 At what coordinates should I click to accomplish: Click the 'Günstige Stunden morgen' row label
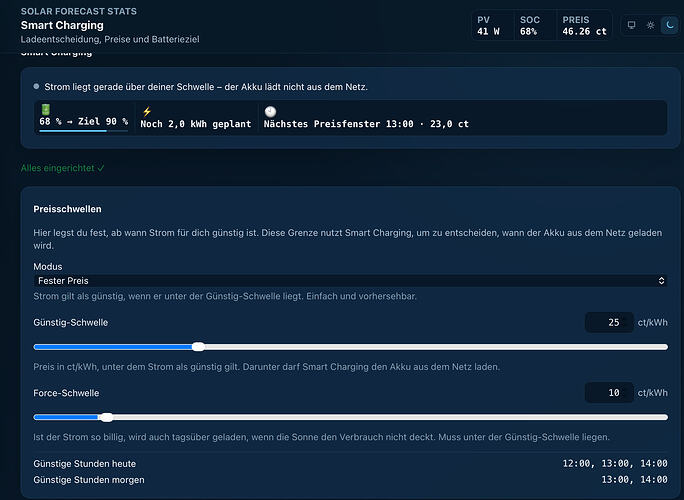89,480
